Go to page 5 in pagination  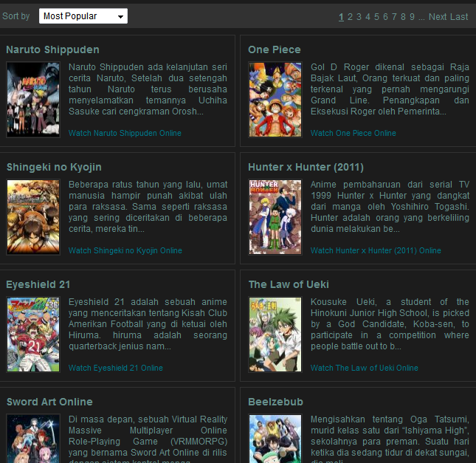pos(376,17)
